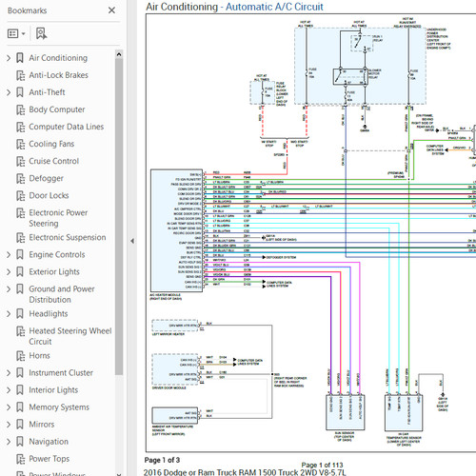Expand the Mirrors bookmark
The width and height of the screenshot is (476, 476).
pyautogui.click(x=9, y=425)
